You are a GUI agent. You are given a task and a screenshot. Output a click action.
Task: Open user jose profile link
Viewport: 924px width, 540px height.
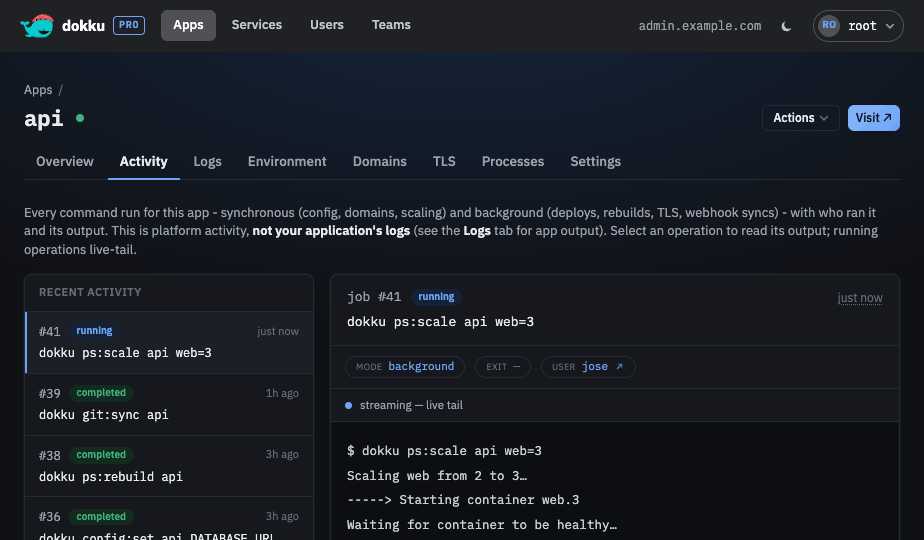pos(588,367)
